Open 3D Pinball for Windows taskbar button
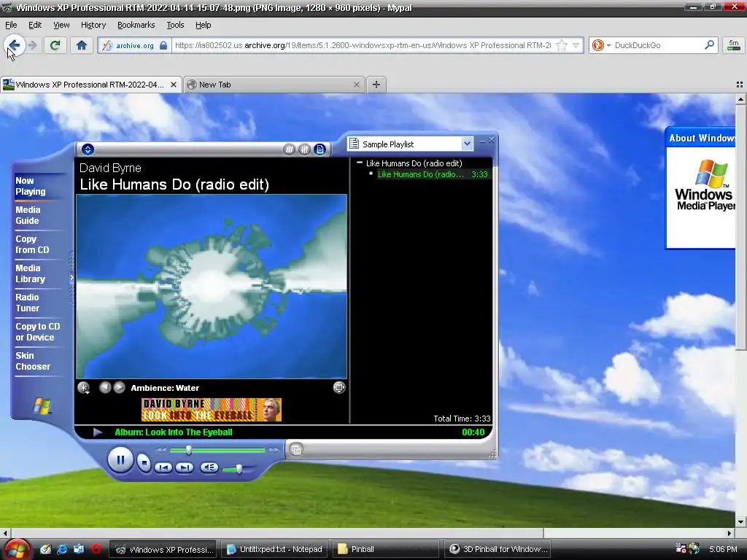This screenshot has height=560, width=747. [498, 549]
